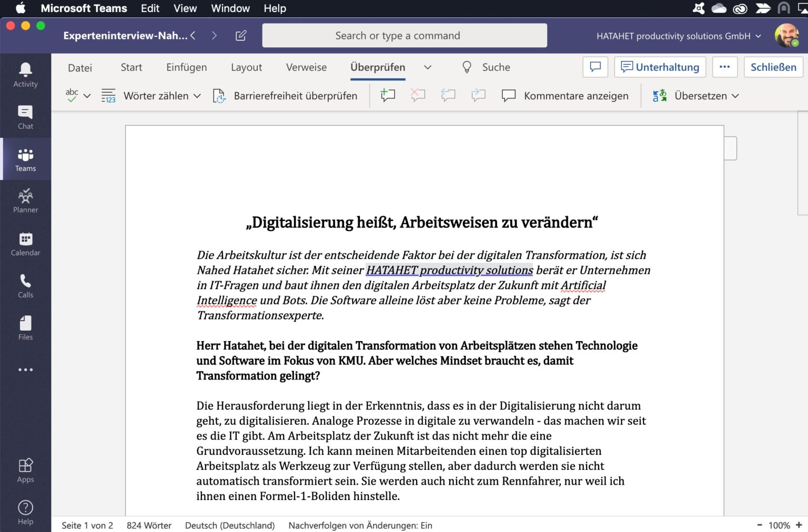Open Calls in the sidebar
This screenshot has height=532, width=808.
tap(25, 286)
